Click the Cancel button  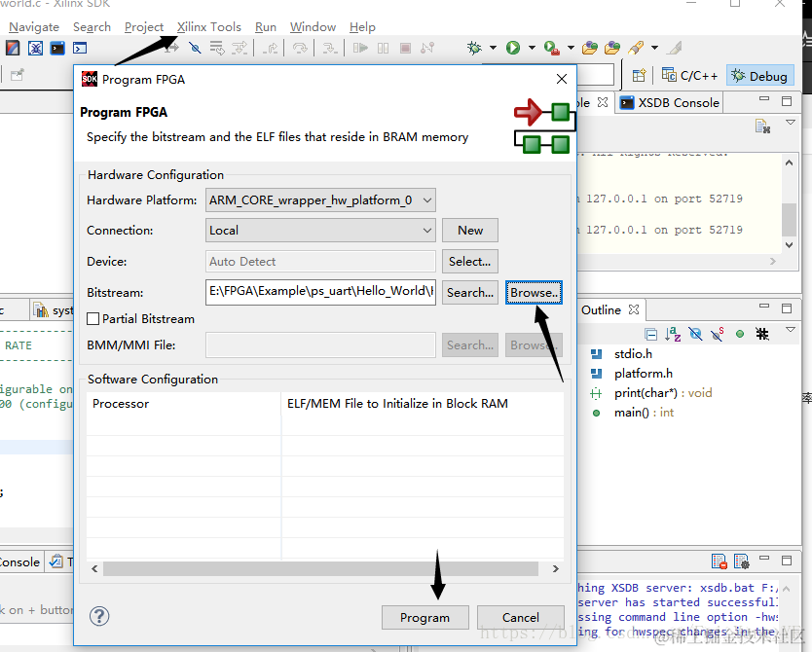pos(521,617)
